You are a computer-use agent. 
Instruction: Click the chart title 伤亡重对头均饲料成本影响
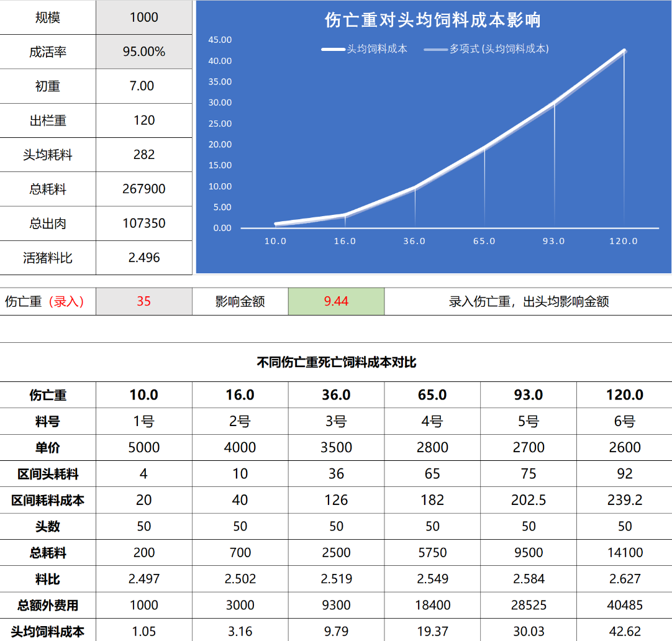(x=433, y=20)
